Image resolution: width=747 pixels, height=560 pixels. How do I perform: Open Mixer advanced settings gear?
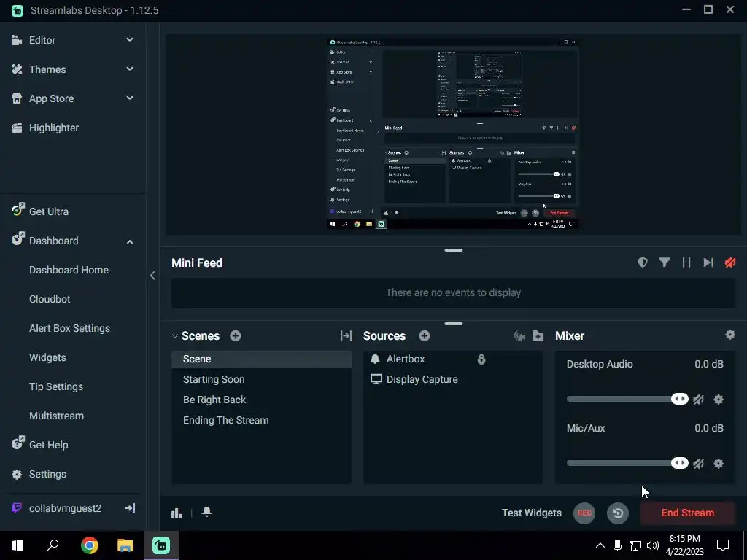(x=729, y=335)
